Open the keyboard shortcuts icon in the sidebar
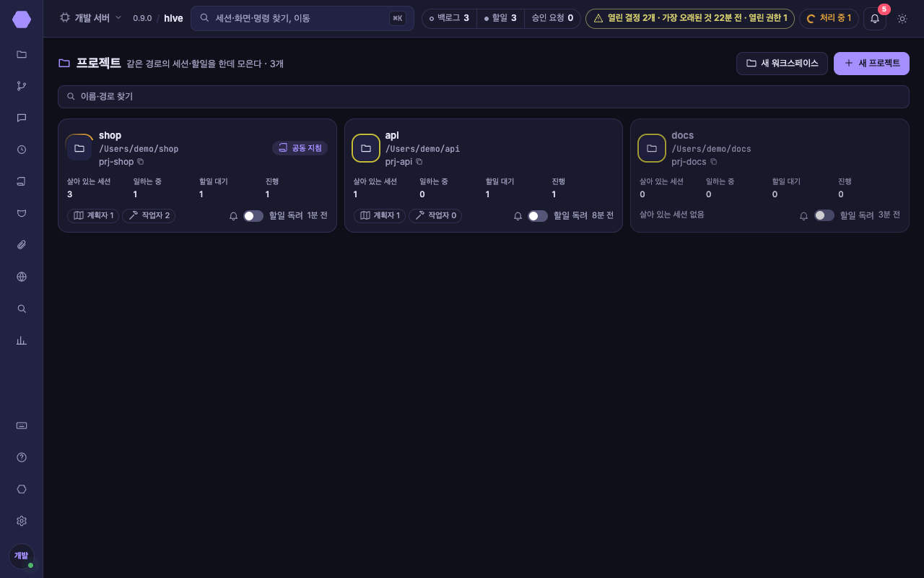924x578 pixels. [x=22, y=426]
